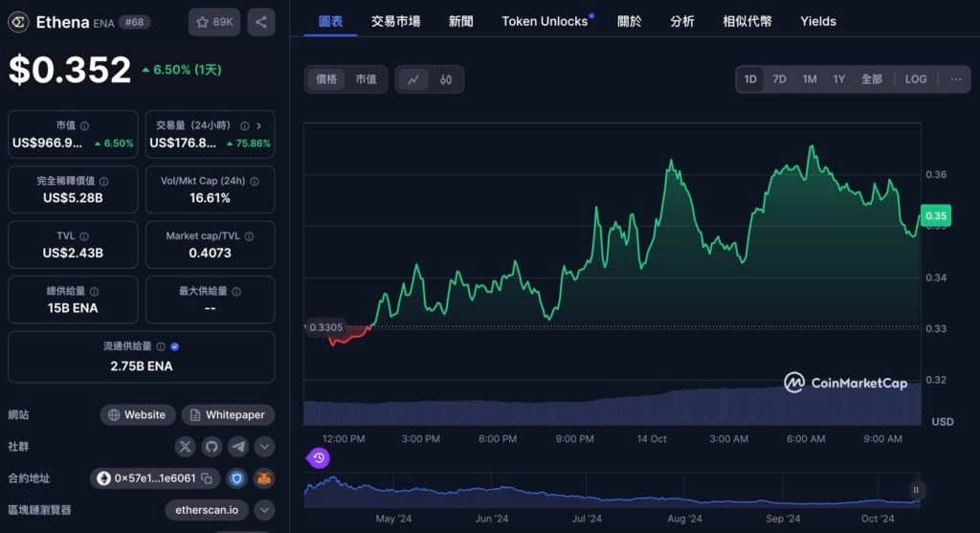
Task: Click the share icon next to the watchlist
Action: tap(261, 22)
